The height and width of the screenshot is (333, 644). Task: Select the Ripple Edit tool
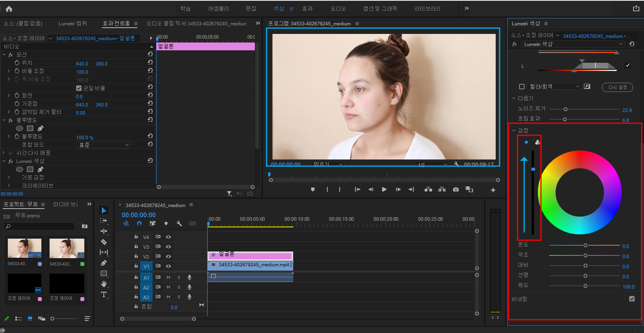click(104, 231)
